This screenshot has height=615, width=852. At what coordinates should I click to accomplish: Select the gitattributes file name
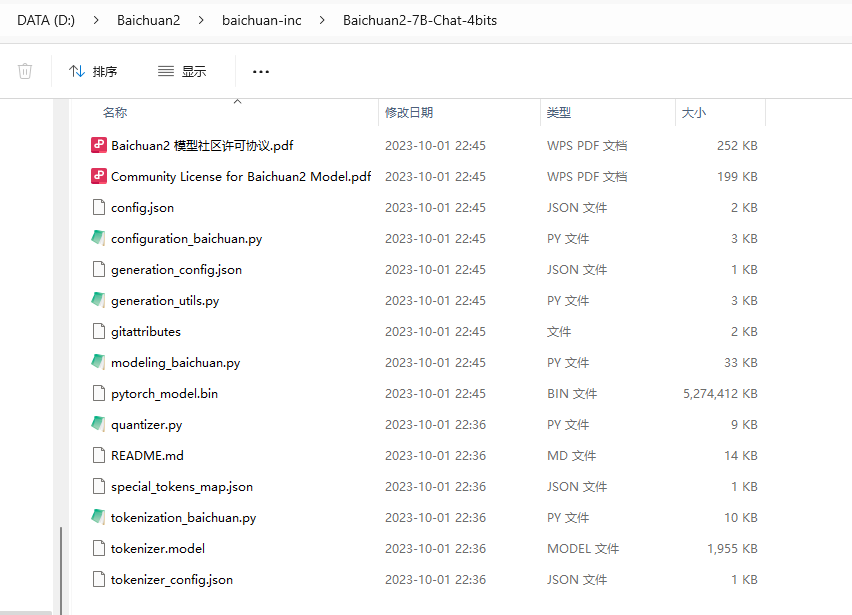pos(146,331)
